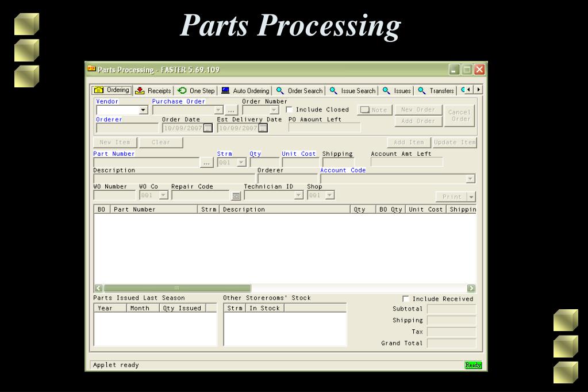Image resolution: width=588 pixels, height=392 pixels.
Task: Click the Note button
Action: click(x=374, y=110)
